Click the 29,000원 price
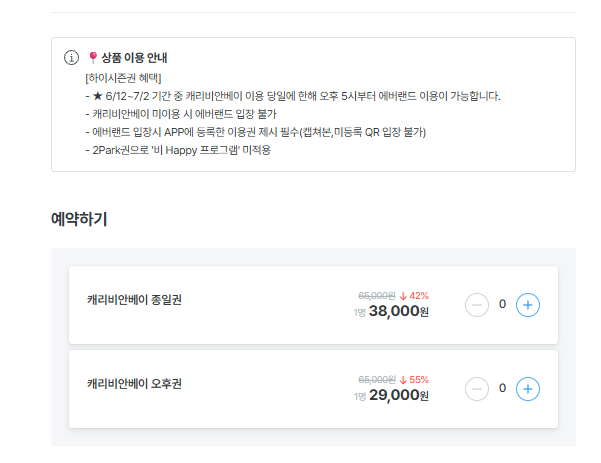The image size is (601, 463). (x=399, y=395)
